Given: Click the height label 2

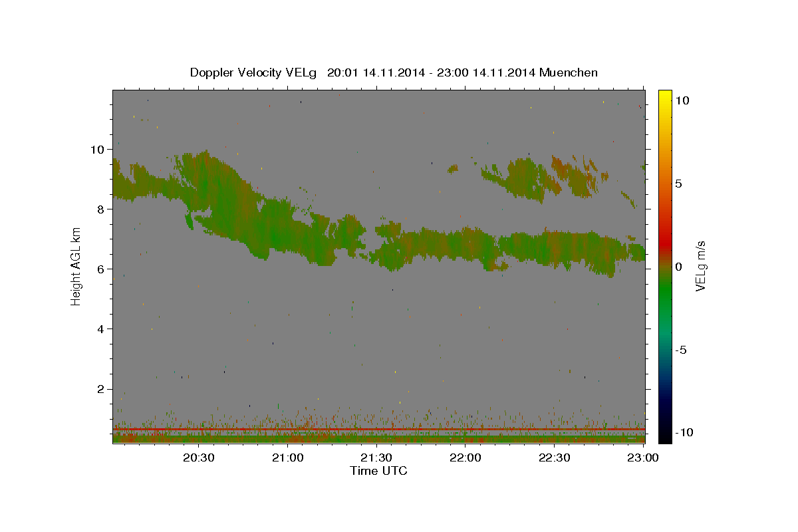Looking at the screenshot, I should (x=100, y=389).
